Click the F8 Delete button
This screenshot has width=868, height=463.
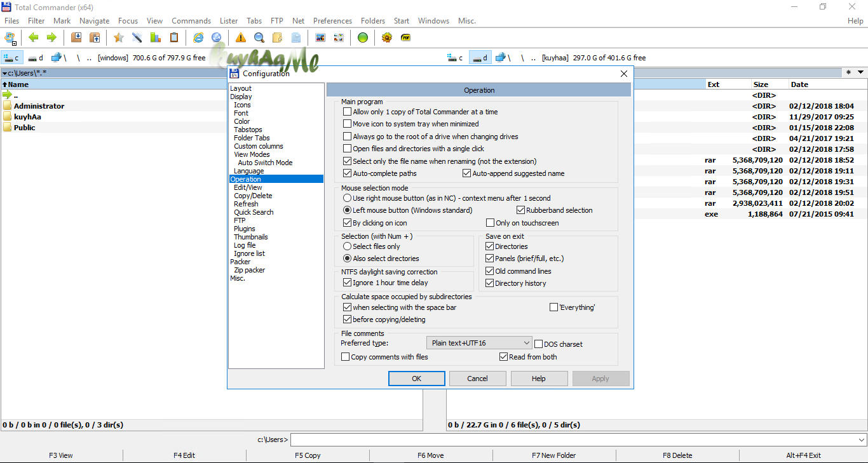(x=677, y=455)
